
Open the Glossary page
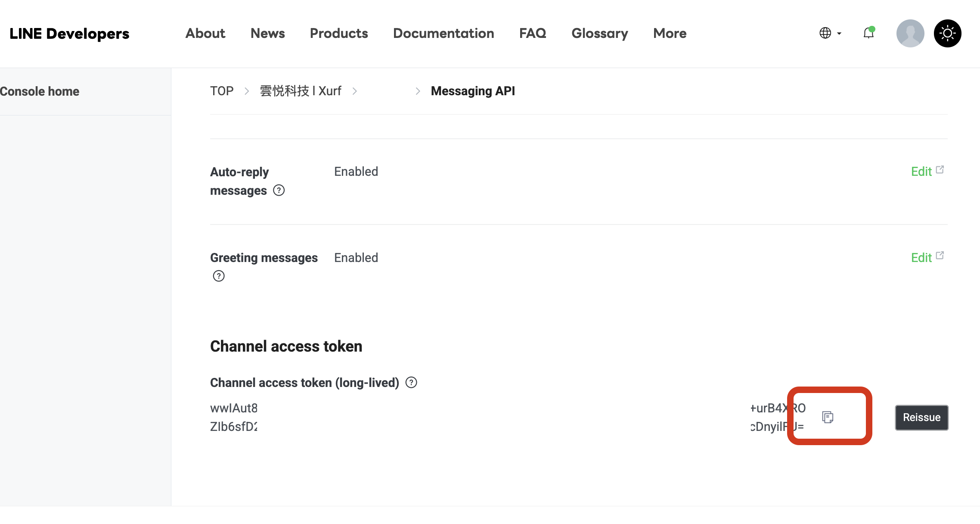pos(600,33)
